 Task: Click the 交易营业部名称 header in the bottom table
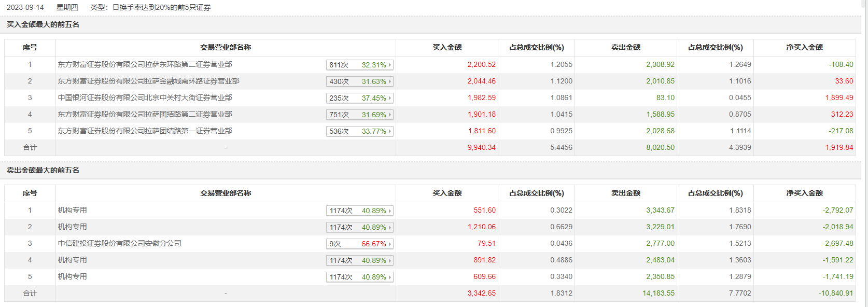click(226, 193)
